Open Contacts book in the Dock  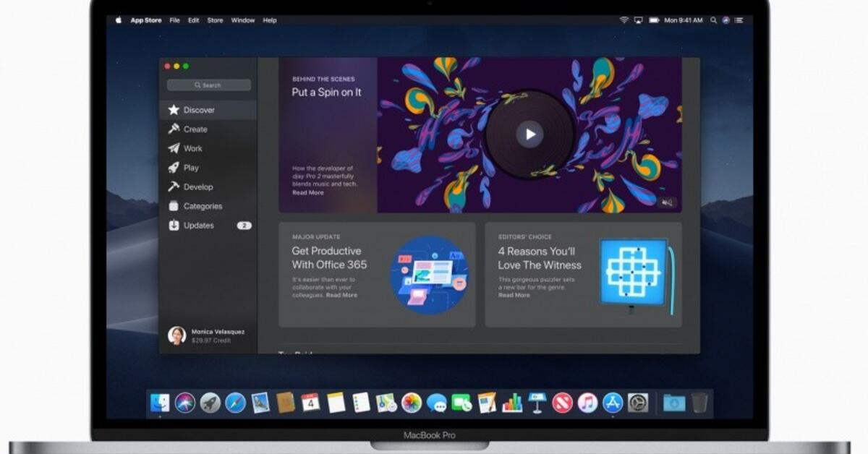point(286,403)
